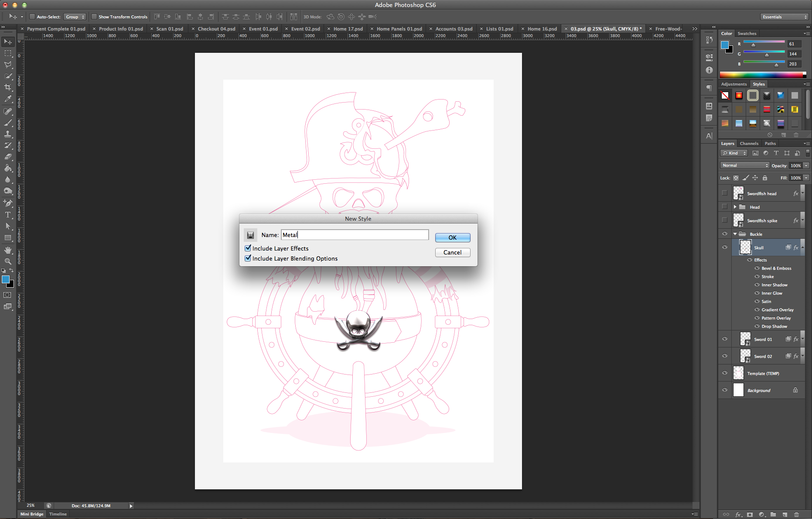Toggle Auto-Select checkbox
The image size is (812, 519).
tap(32, 17)
